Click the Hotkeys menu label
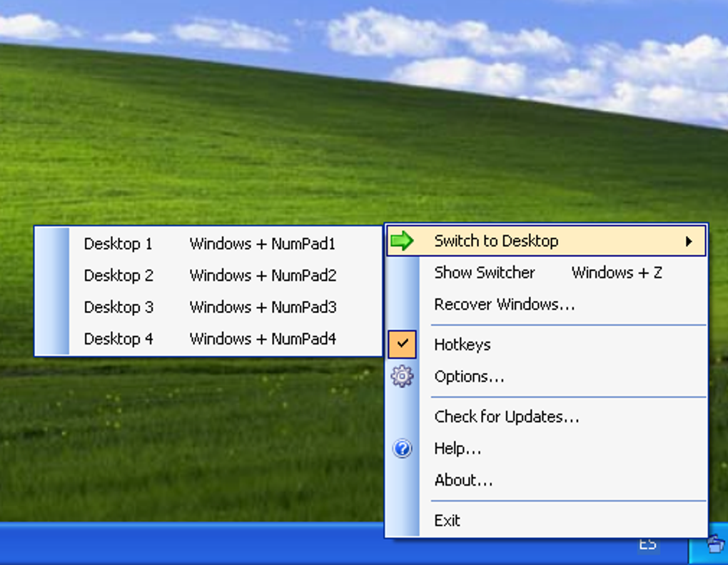 (462, 345)
